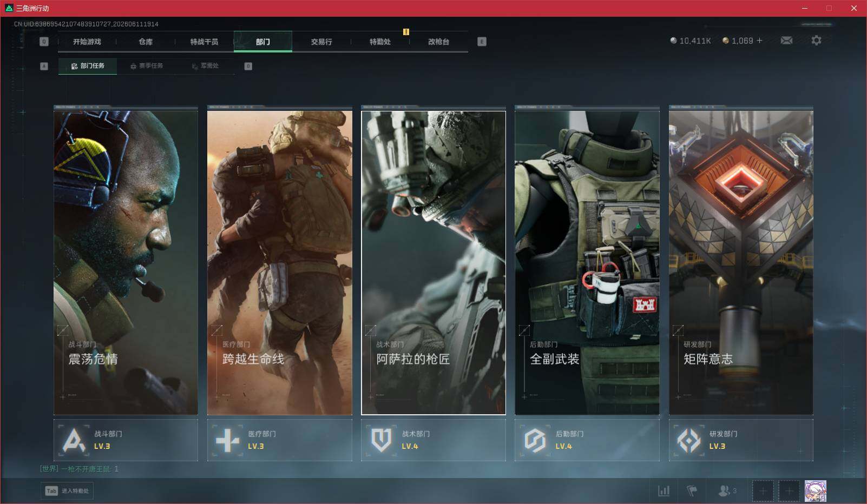Minimize the 三角洲行动 window
867x504 pixels.
pos(805,8)
